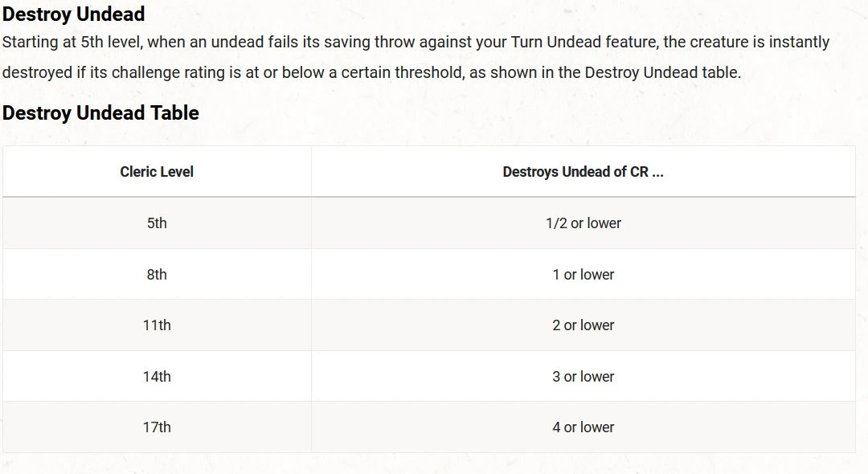Click the "Cleric Level" column header
Image resolution: width=868 pixels, height=474 pixels.
click(x=157, y=171)
